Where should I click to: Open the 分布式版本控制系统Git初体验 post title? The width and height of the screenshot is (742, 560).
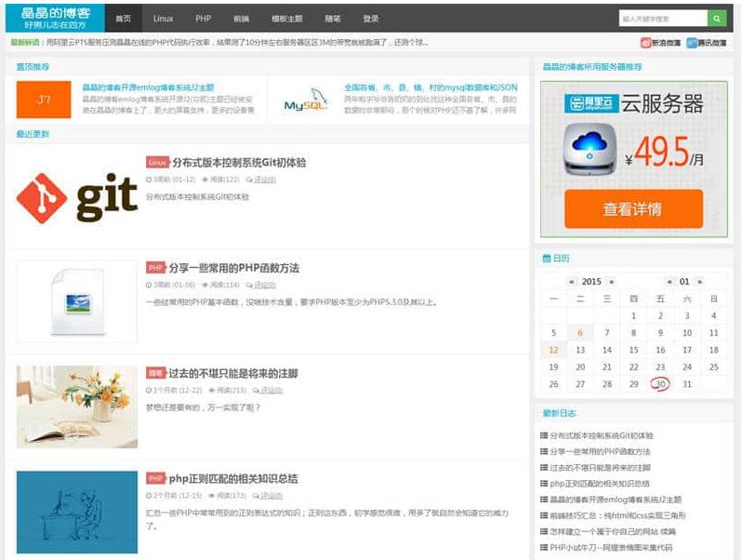point(239,163)
